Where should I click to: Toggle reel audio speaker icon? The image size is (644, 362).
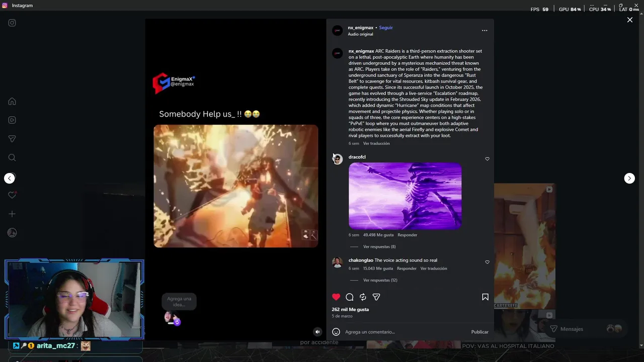[317, 332]
